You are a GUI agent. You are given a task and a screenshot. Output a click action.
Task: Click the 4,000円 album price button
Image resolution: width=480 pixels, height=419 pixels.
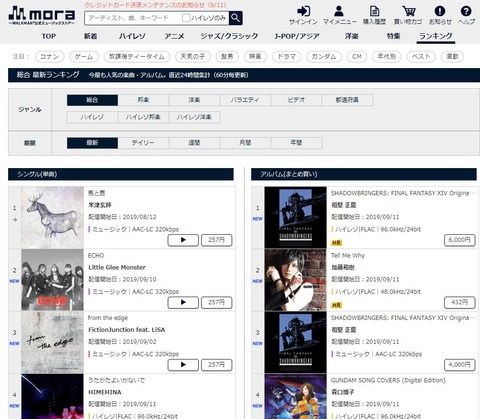tap(460, 365)
